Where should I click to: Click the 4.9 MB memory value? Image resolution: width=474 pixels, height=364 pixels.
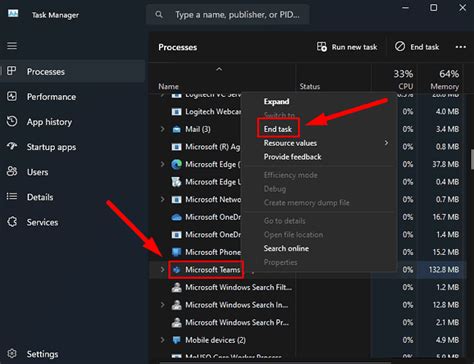[x=447, y=340]
